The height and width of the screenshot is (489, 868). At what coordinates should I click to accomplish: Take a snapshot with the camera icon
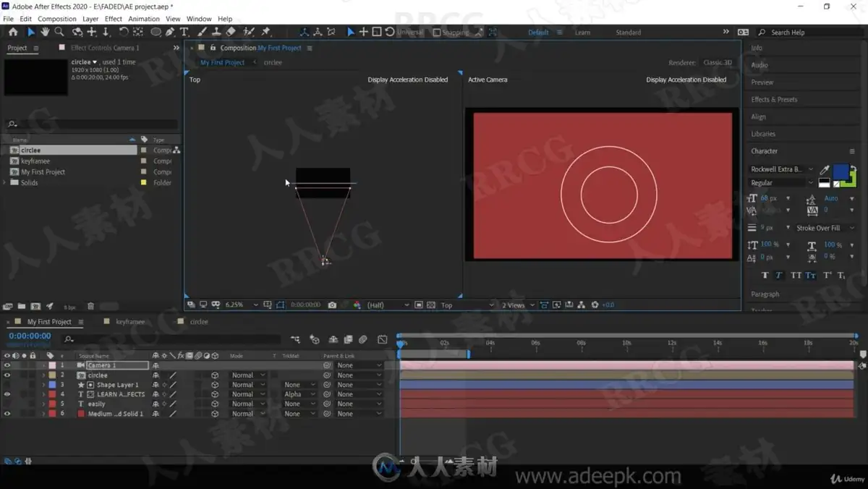click(x=332, y=305)
